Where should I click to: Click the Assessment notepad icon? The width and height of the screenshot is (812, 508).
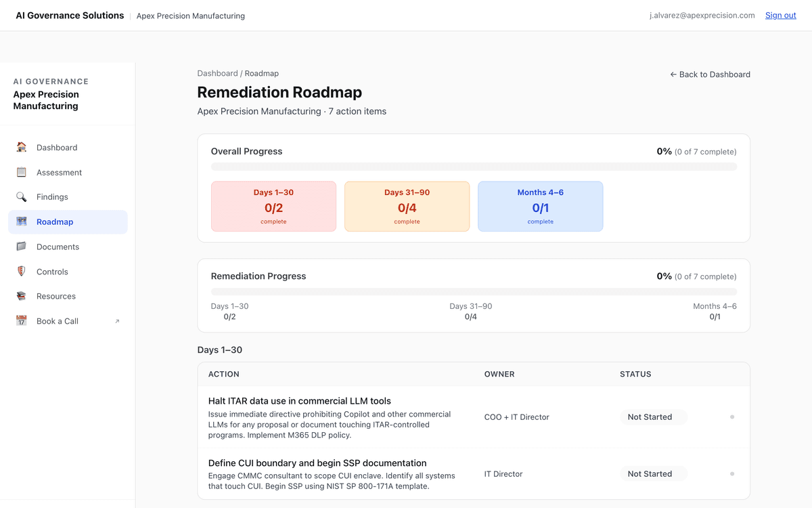(x=22, y=172)
